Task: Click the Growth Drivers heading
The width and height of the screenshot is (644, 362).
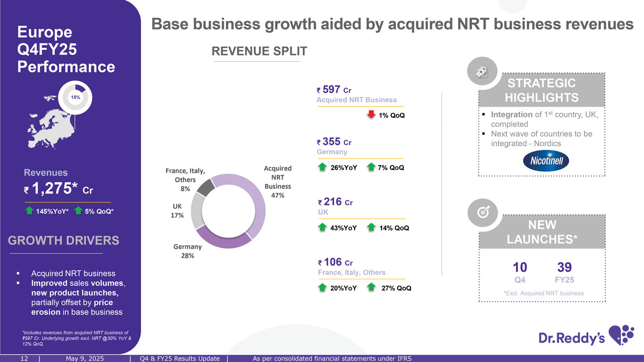Action: click(x=63, y=240)
